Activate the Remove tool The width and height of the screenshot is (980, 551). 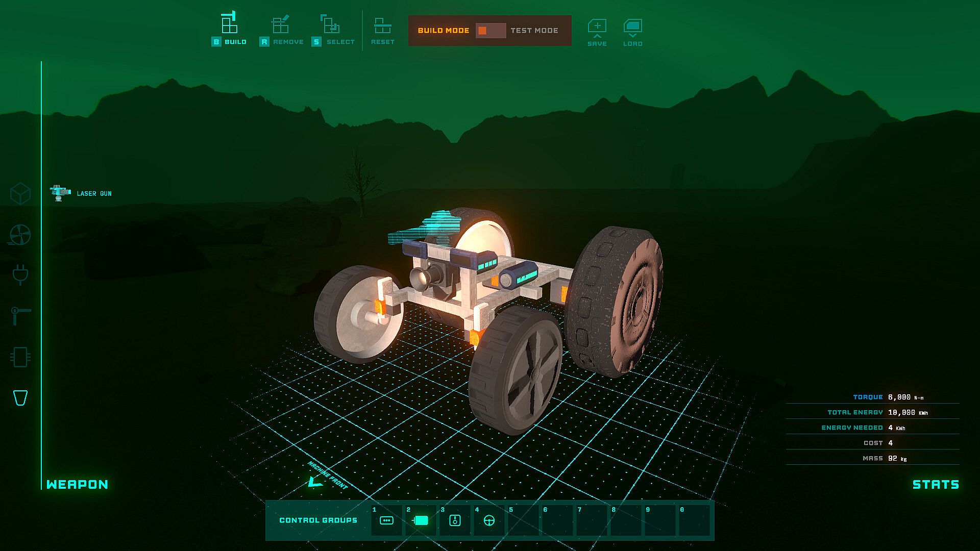tap(281, 30)
